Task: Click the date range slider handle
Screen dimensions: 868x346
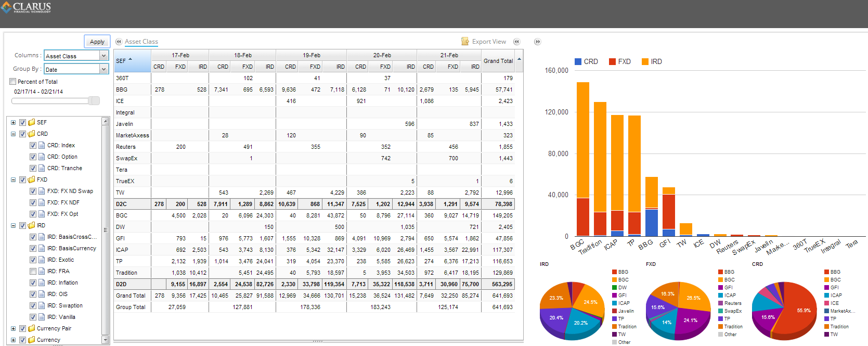Action: 94,100
